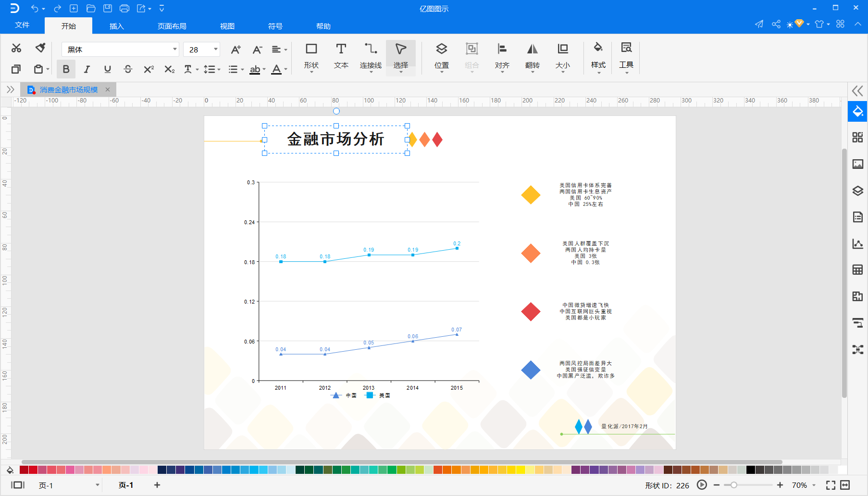The image size is (868, 496).
Task: Click the Print icon in title bar
Action: (124, 8)
